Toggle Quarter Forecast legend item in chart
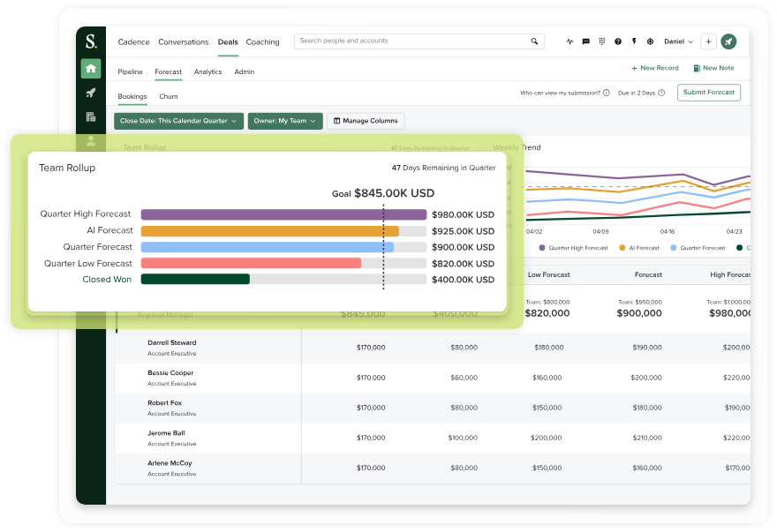Screen dimensions: 777x532 (x=698, y=248)
